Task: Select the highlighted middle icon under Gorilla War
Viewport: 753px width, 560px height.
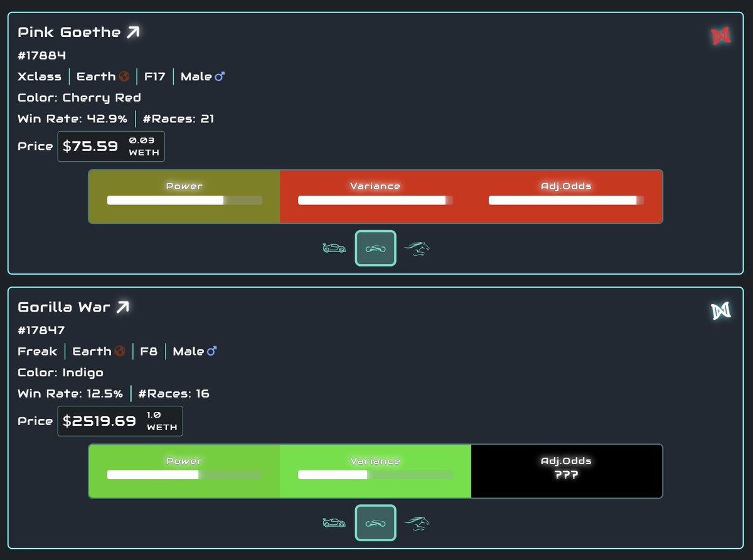Action: [376, 523]
